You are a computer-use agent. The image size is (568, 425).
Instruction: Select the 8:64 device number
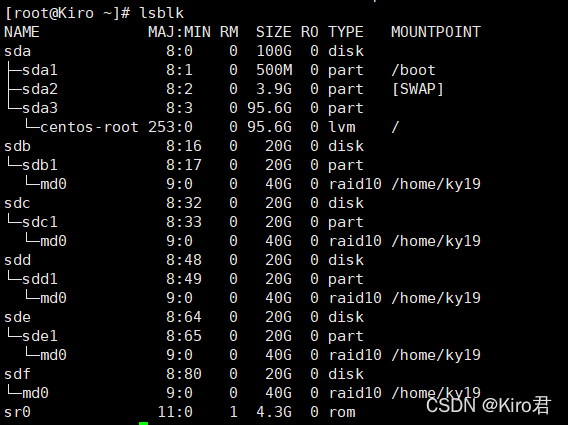[184, 317]
